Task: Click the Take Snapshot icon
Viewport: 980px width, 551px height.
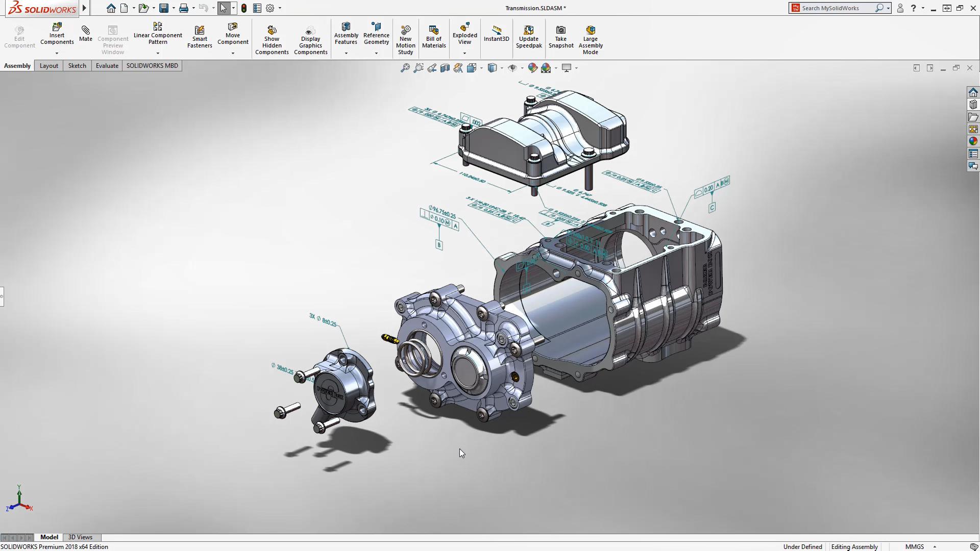Action: pyautogui.click(x=560, y=31)
